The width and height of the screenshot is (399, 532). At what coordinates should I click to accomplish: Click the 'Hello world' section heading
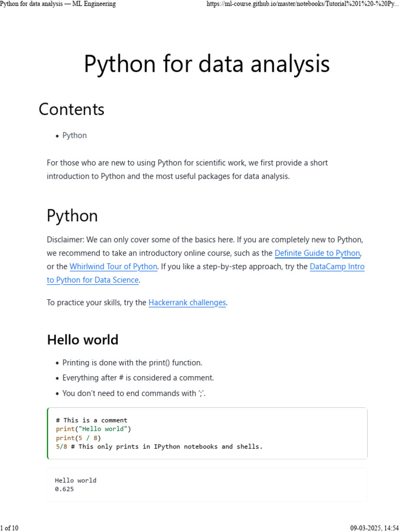point(83,340)
